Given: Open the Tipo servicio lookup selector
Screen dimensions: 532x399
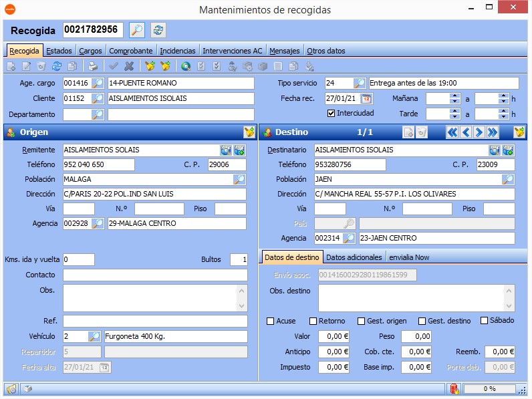Looking at the screenshot, I should pyautogui.click(x=360, y=84).
